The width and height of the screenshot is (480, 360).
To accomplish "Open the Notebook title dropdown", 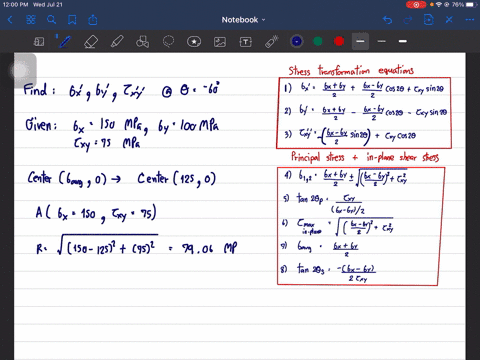I will (x=243, y=20).
